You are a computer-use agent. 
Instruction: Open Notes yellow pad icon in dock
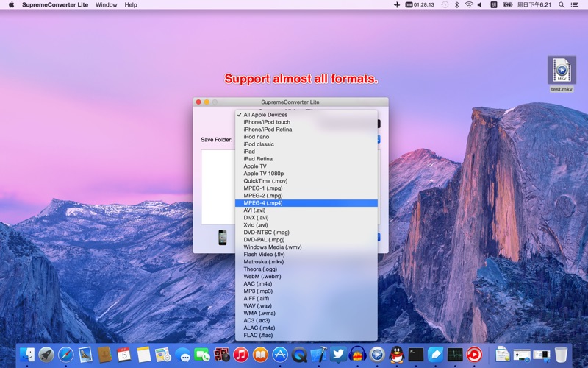click(x=143, y=355)
